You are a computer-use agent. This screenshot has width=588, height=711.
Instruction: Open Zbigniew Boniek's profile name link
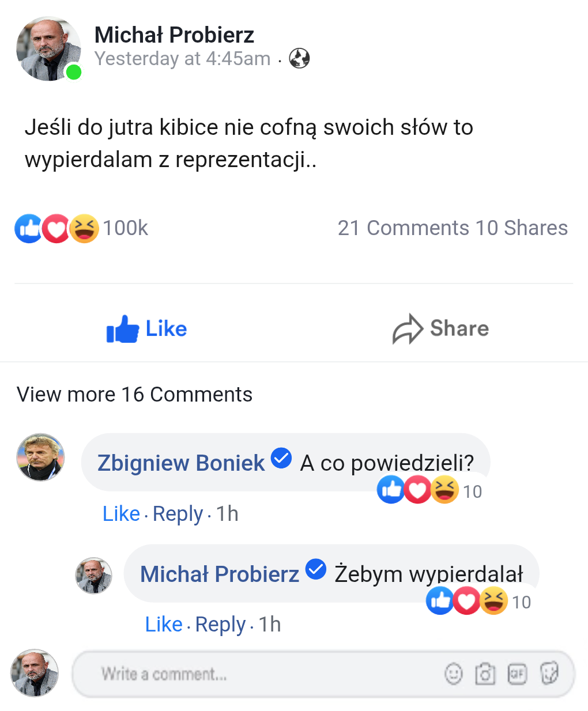(181, 463)
